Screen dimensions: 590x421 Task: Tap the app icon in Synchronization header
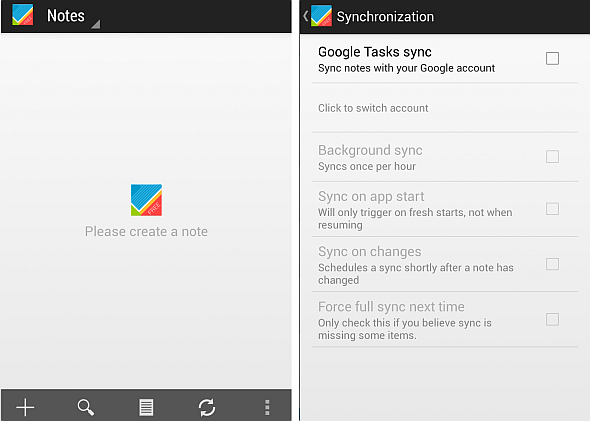coord(321,16)
